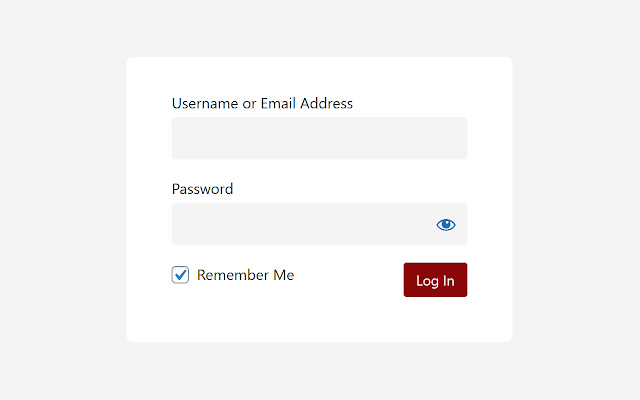Viewport: 640px width, 400px height.
Task: Select the empty username text box
Action: tap(319, 138)
